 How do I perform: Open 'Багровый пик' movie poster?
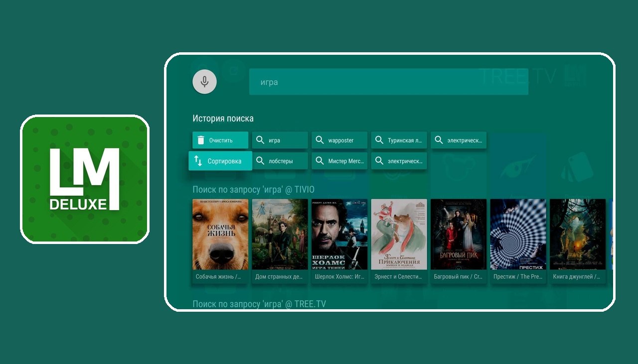click(x=459, y=234)
